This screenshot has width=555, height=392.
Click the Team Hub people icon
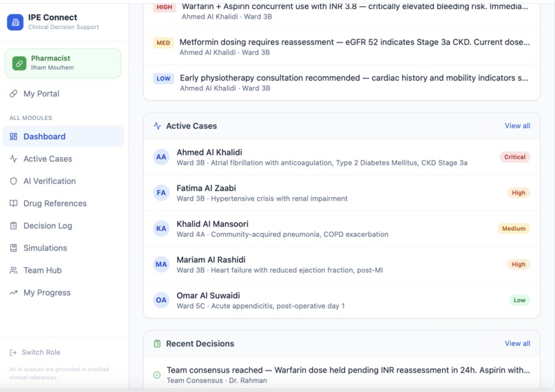(14, 271)
